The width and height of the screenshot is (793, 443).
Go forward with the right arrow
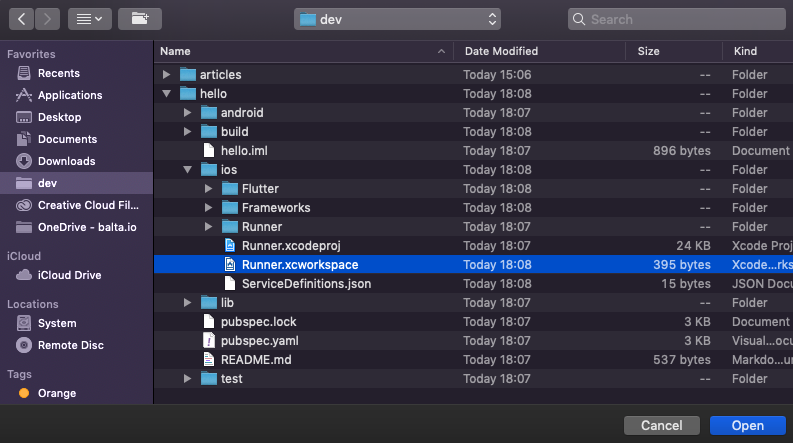[x=48, y=19]
